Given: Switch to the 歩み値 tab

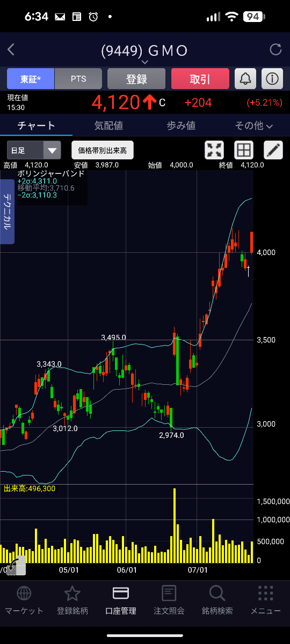Looking at the screenshot, I should [x=181, y=126].
